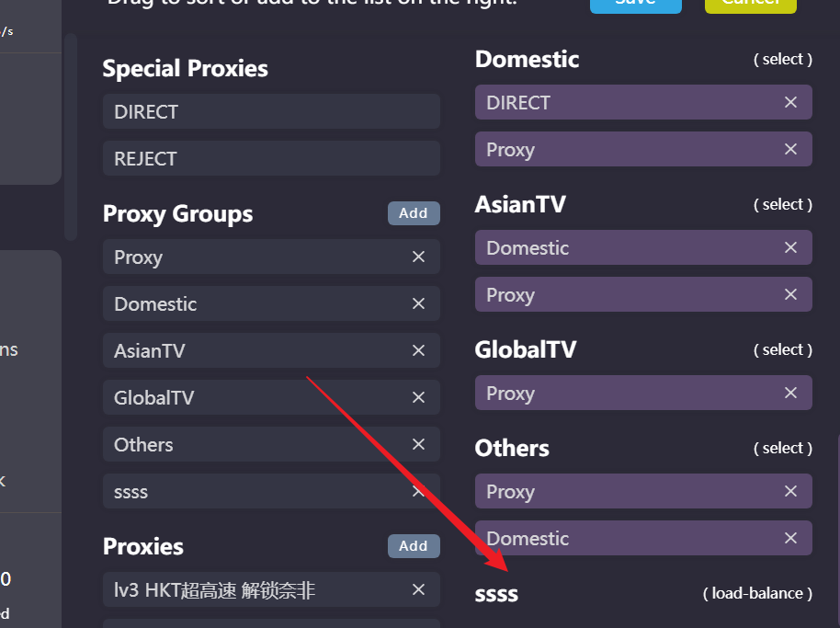
Task: Remove DIRECT from the Domestic group
Action: pyautogui.click(x=790, y=102)
